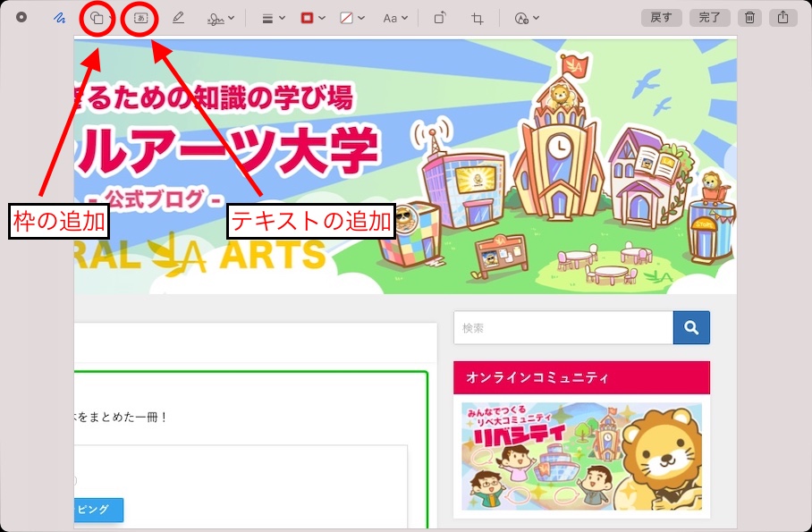
Task: Open the Border Color dropdown arrow
Action: click(322, 18)
